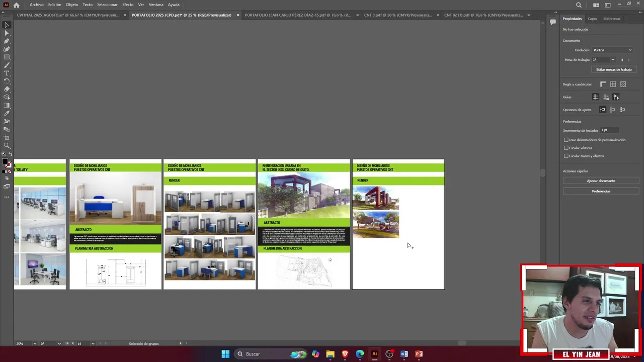Select the Selection tool arrow

7,25
